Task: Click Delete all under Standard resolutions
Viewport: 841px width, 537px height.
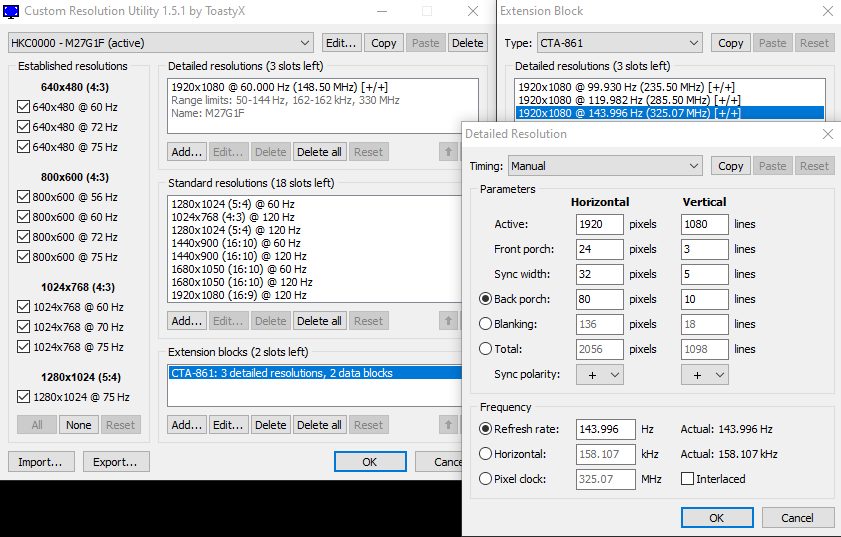Action: (319, 321)
